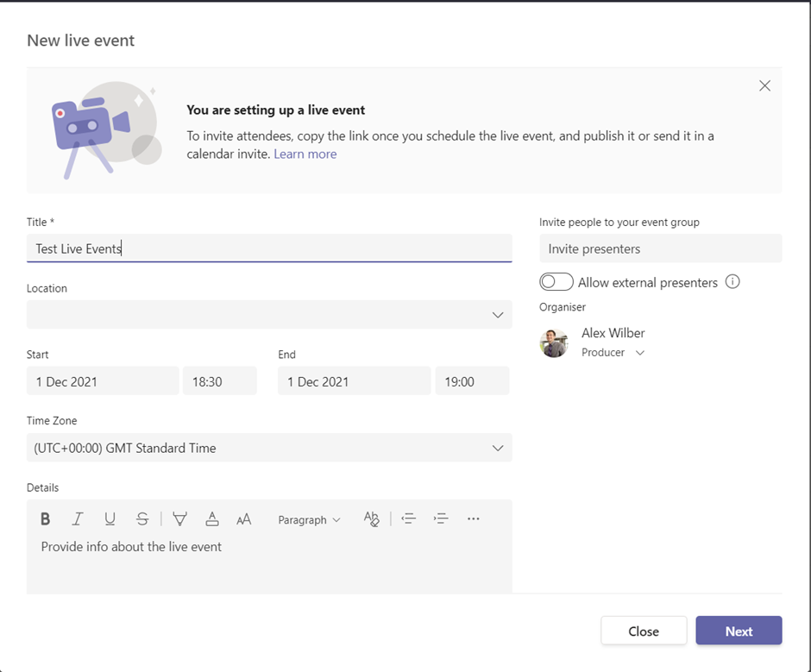Image resolution: width=811 pixels, height=672 pixels.
Task: Open the font size option
Action: click(x=244, y=519)
